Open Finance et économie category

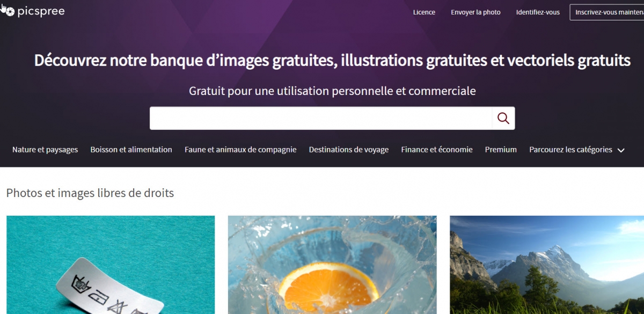tap(437, 150)
